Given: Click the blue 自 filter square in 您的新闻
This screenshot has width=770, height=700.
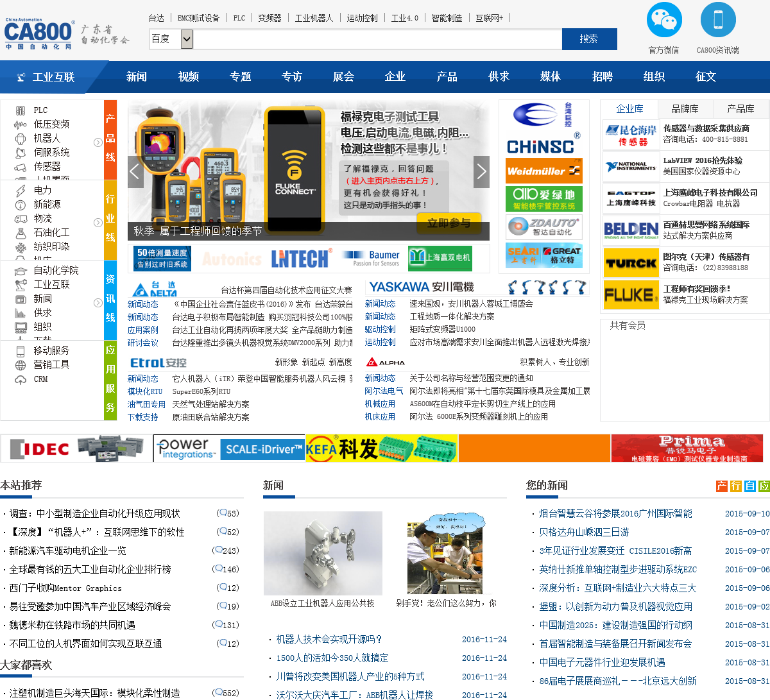Looking at the screenshot, I should (750, 486).
